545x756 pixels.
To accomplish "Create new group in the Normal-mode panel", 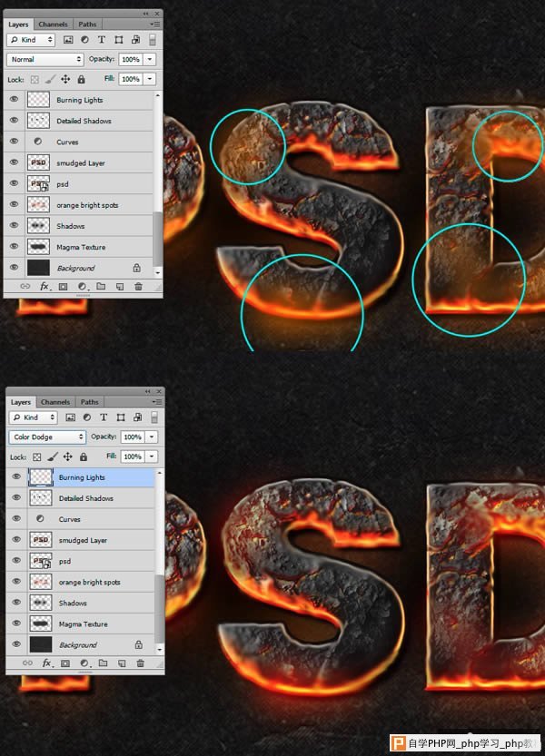I will pyautogui.click(x=101, y=287).
